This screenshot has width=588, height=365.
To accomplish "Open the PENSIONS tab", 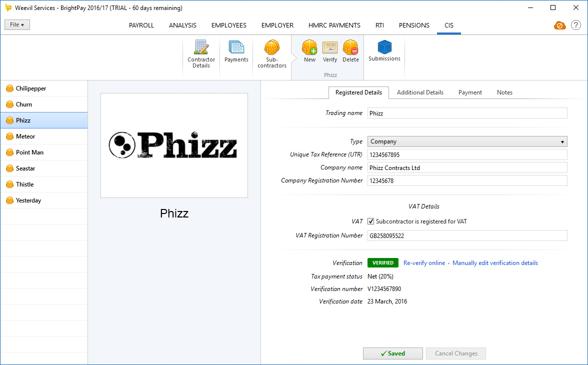I will click(x=414, y=25).
